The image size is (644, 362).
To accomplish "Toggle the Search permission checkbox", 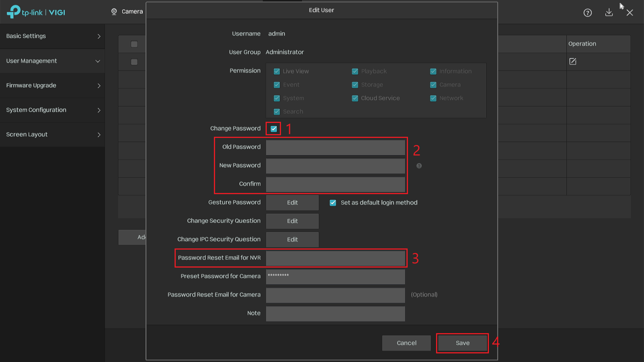I will [277, 112].
